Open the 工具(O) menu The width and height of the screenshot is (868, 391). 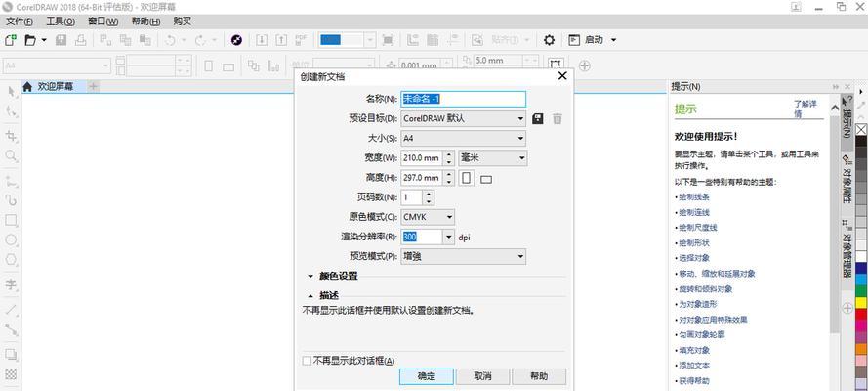click(x=61, y=22)
